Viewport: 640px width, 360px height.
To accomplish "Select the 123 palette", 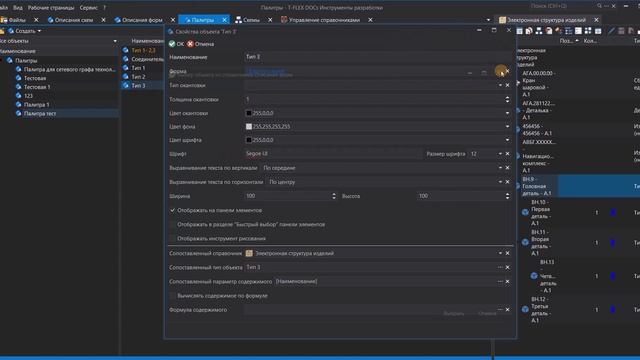I will [x=28, y=96].
